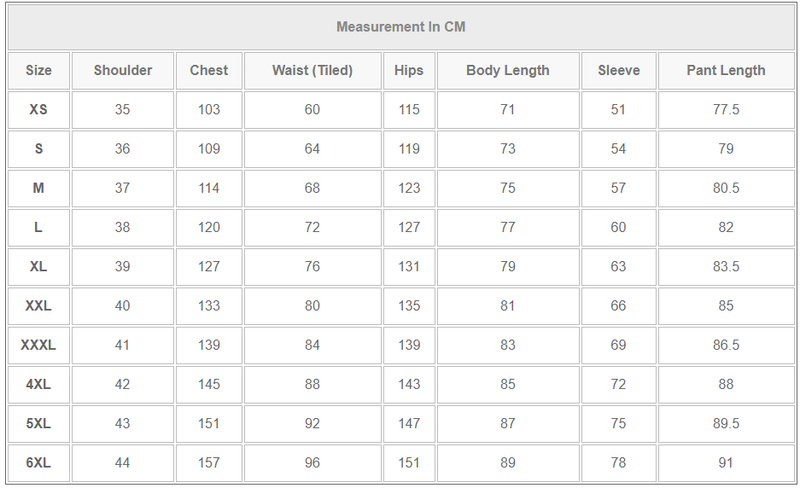
Task: Select the Chest column header
Action: pyautogui.click(x=209, y=71)
